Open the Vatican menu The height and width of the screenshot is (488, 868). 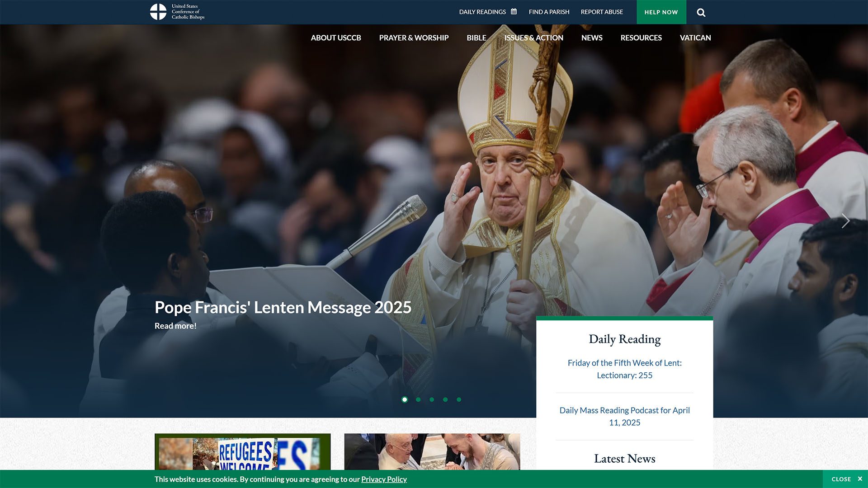[x=695, y=38]
